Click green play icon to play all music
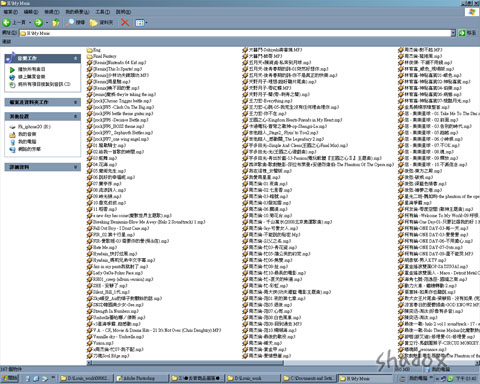The height and width of the screenshot is (384, 480). pyautogui.click(x=12, y=70)
